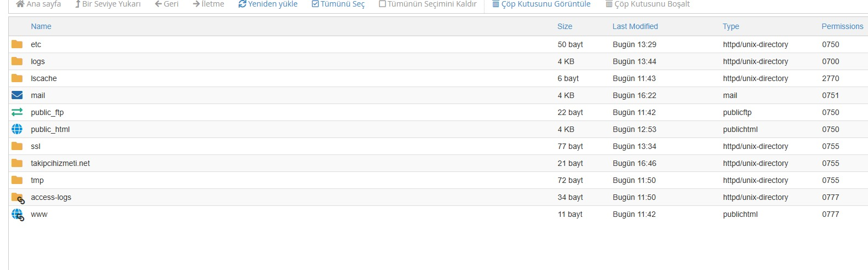Image resolution: width=868 pixels, height=270 pixels.
Task: Click the takipcihizmeti.net folder icon
Action: click(17, 163)
